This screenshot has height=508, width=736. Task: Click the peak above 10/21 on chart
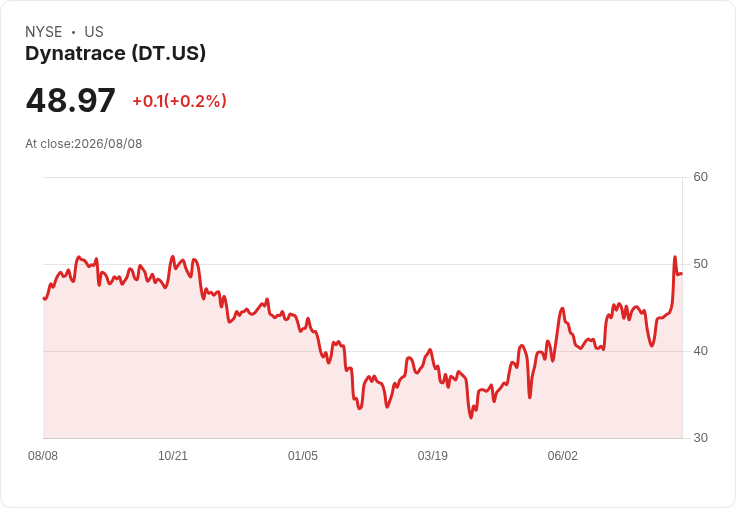pos(172,256)
